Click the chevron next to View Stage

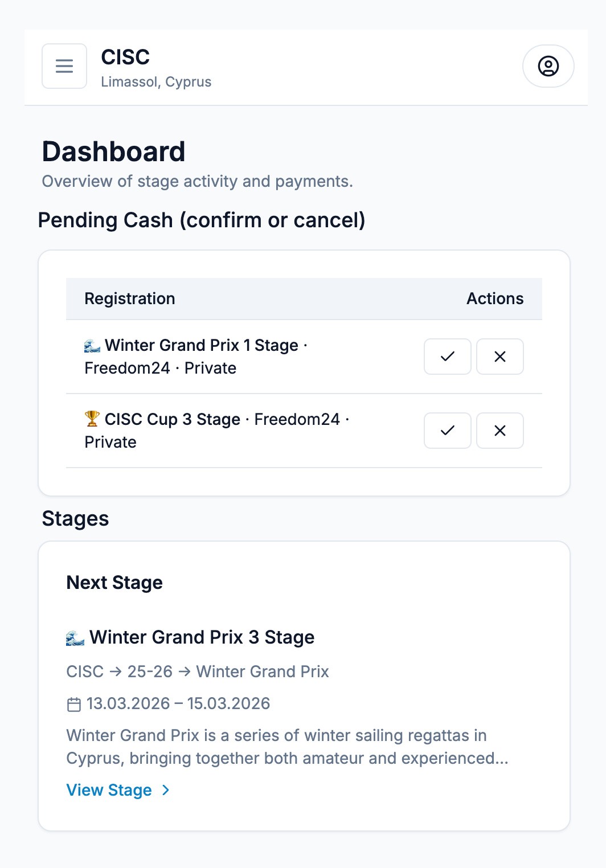[166, 790]
